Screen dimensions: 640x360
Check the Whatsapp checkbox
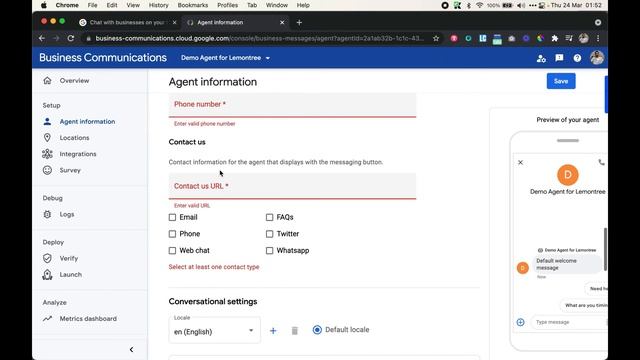point(269,251)
